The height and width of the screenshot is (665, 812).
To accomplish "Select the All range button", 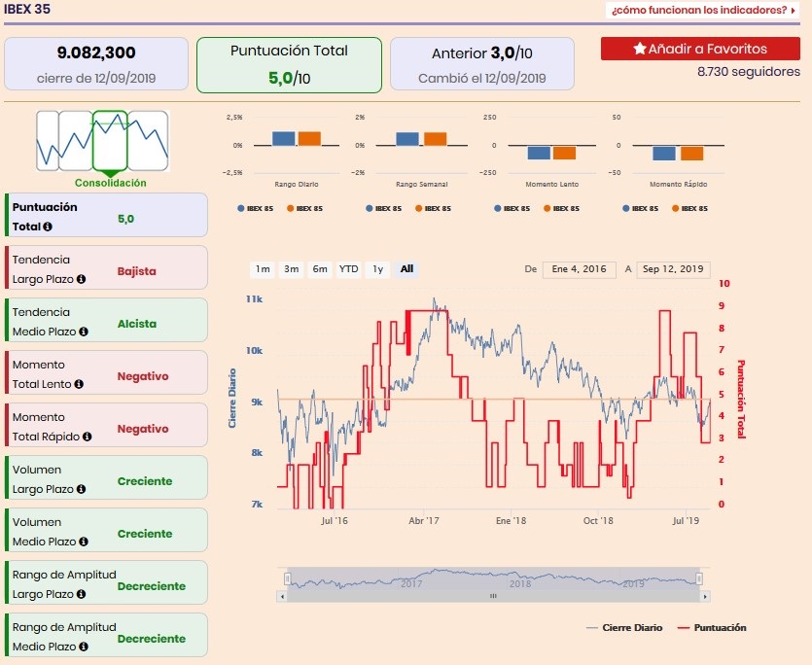I will 406,269.
